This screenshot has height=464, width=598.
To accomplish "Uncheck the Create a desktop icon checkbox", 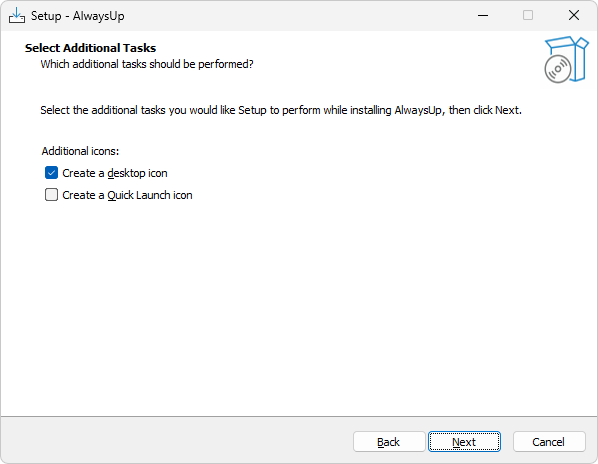I will 51,173.
